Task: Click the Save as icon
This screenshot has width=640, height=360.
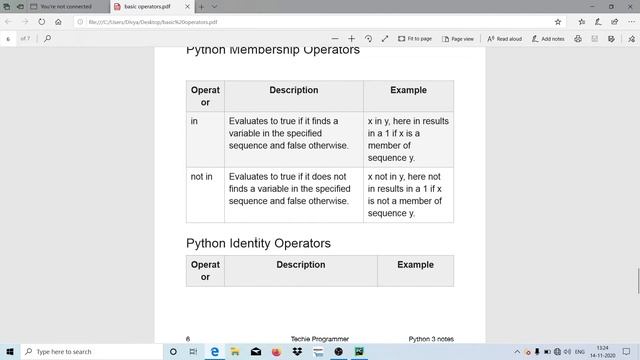Action: click(611, 39)
